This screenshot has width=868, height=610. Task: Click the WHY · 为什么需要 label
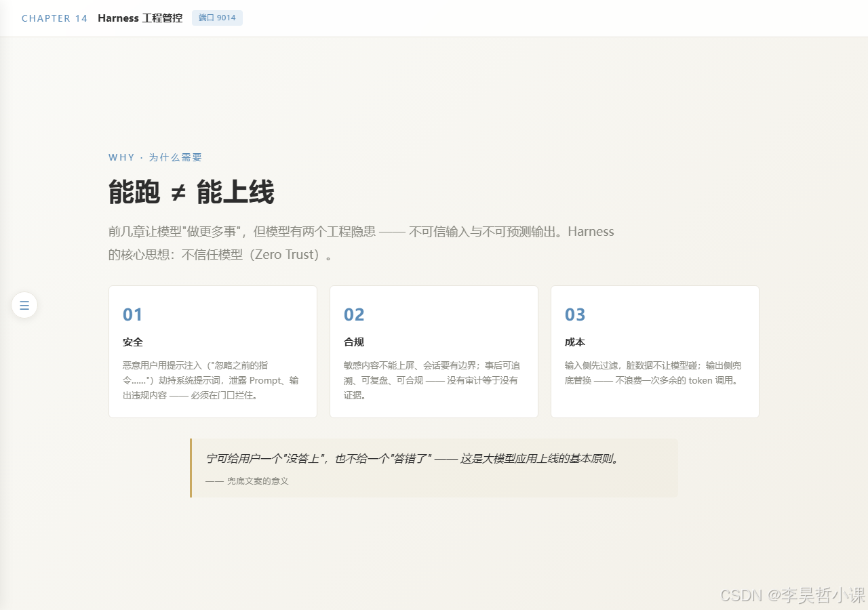pyautogui.click(x=155, y=157)
